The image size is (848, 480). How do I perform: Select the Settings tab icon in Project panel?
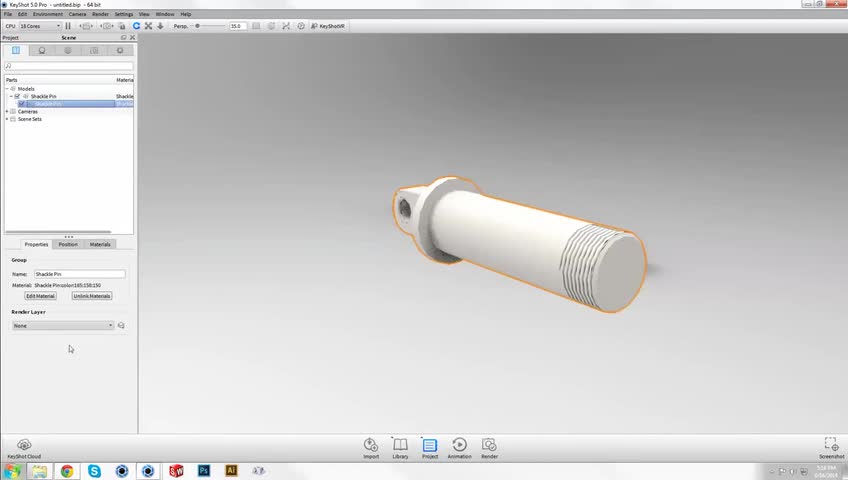[120, 50]
